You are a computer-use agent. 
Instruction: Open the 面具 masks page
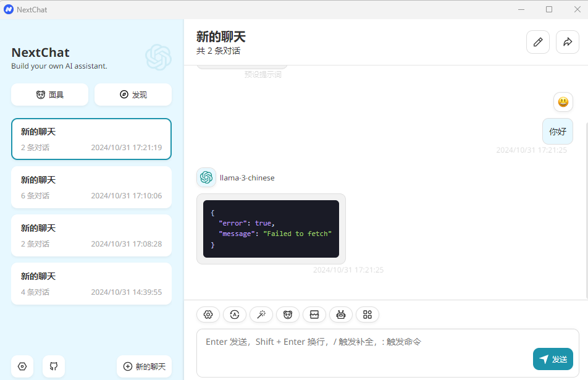tap(49, 95)
